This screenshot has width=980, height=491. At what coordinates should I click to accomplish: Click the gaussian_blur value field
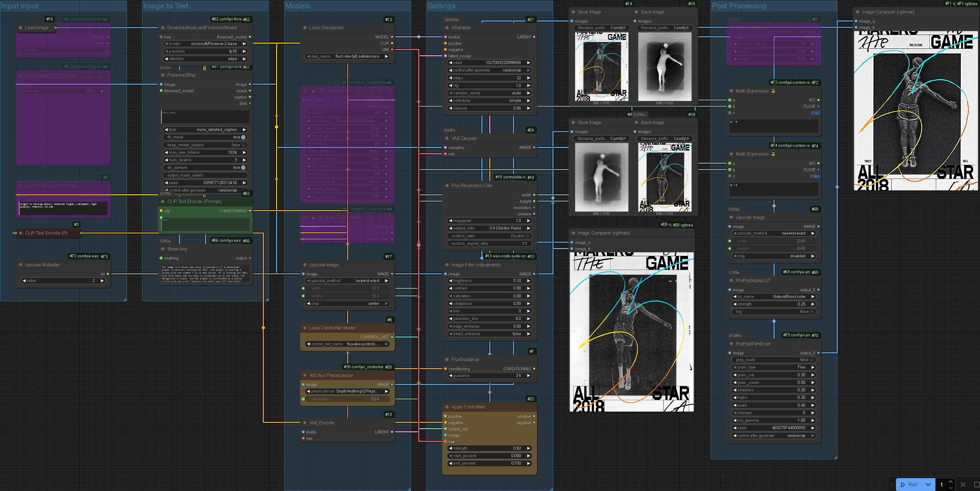pyautogui.click(x=490, y=319)
